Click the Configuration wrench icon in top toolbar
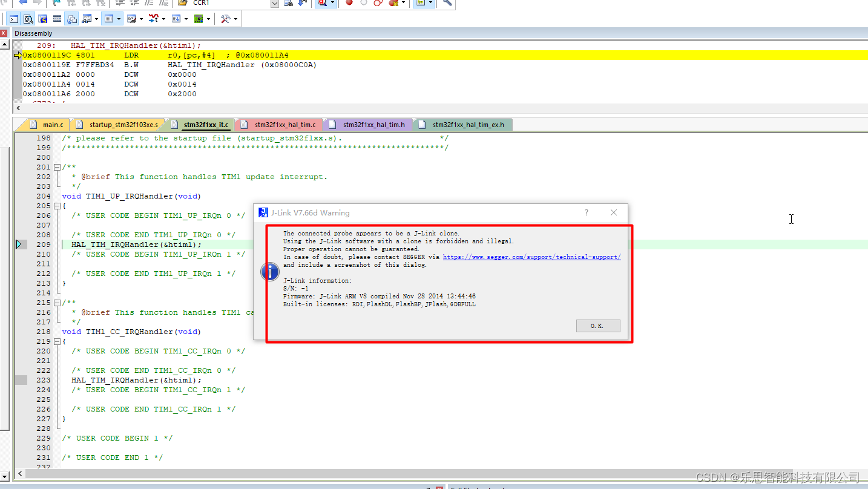This screenshot has width=868, height=489. coord(447,3)
